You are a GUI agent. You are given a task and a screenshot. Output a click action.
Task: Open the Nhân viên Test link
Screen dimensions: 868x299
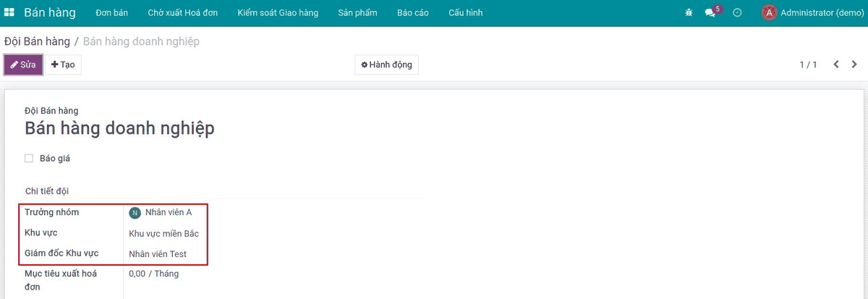coord(158,254)
